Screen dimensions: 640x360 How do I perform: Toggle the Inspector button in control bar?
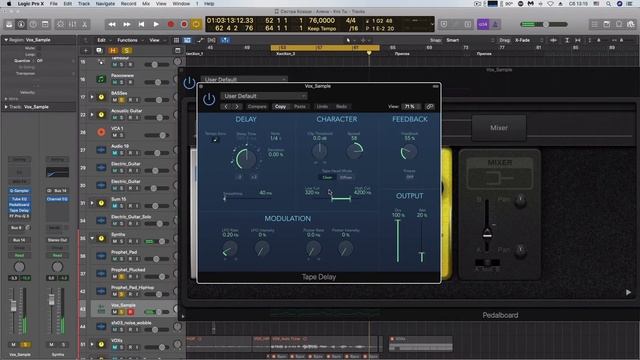pyautogui.click(x=21, y=24)
